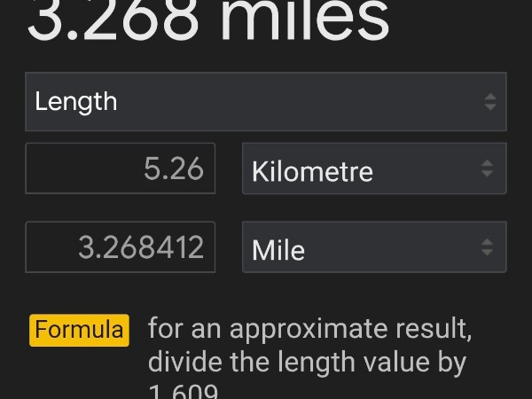
Task: Focus the 3.268412 mile value field
Action: [x=121, y=247]
